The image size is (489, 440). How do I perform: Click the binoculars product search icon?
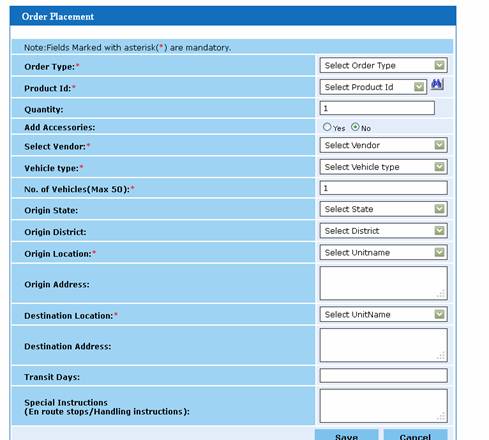437,84
